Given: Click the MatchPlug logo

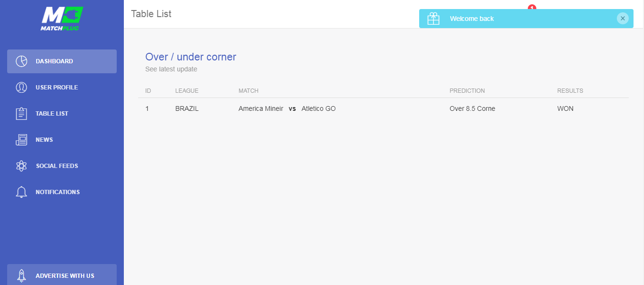Looking at the screenshot, I should point(62,19).
